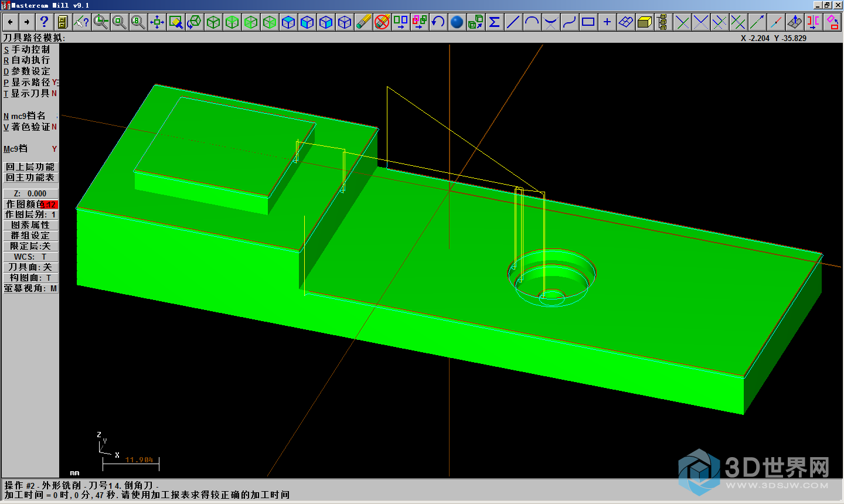Select the dynamic rotate view cube icon

click(x=195, y=22)
